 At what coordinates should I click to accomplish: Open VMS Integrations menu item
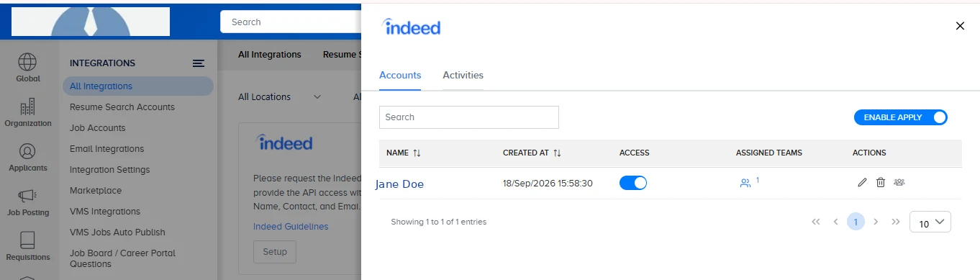tap(105, 212)
